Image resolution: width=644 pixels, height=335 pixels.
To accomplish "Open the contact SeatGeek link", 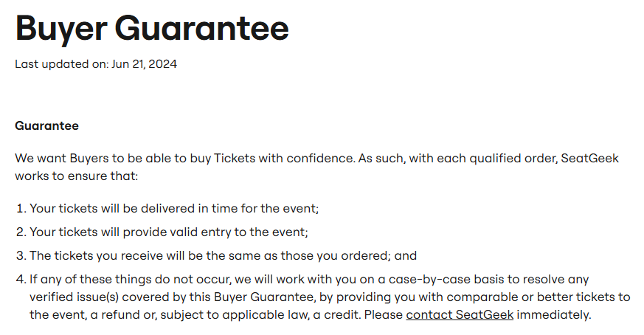I will [460, 315].
